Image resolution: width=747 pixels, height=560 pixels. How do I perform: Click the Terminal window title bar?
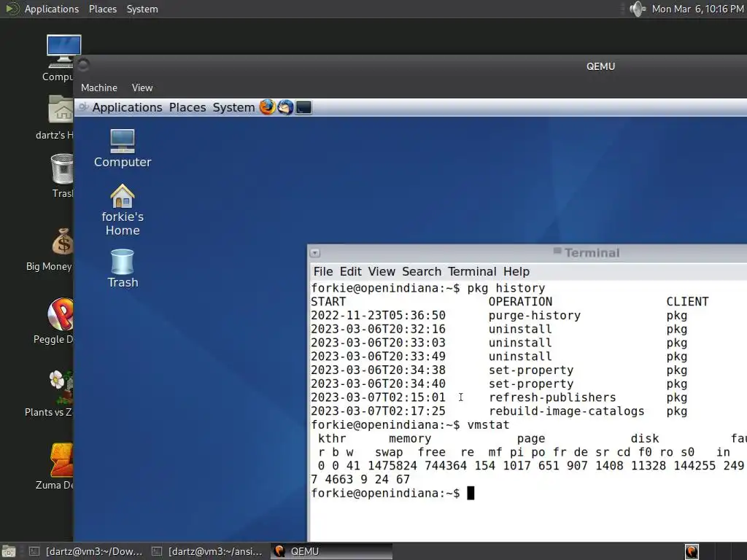coord(527,253)
